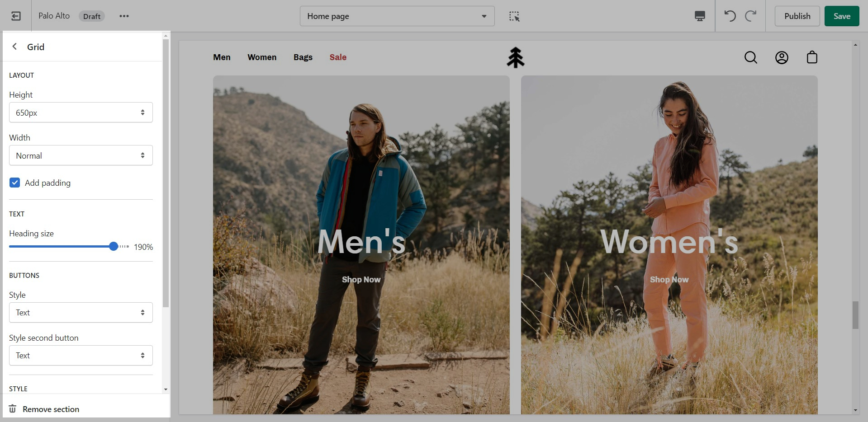Redo the reverted change
Viewport: 868px width, 422px height.
751,16
